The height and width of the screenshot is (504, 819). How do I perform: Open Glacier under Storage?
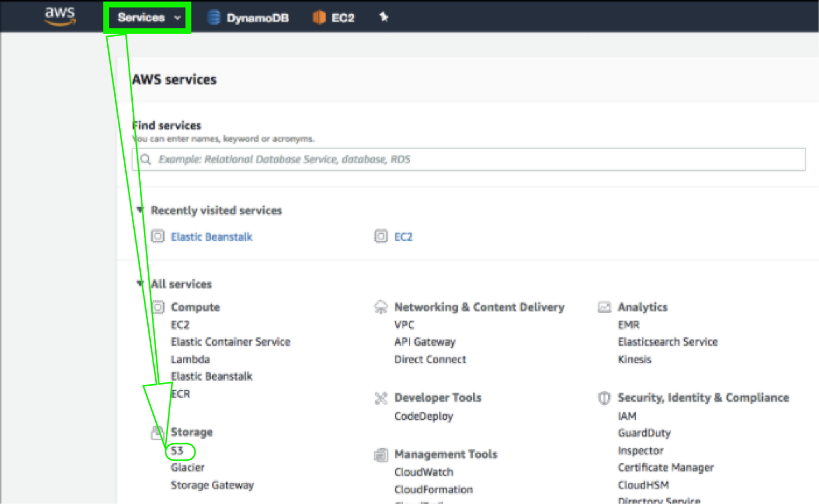[187, 467]
